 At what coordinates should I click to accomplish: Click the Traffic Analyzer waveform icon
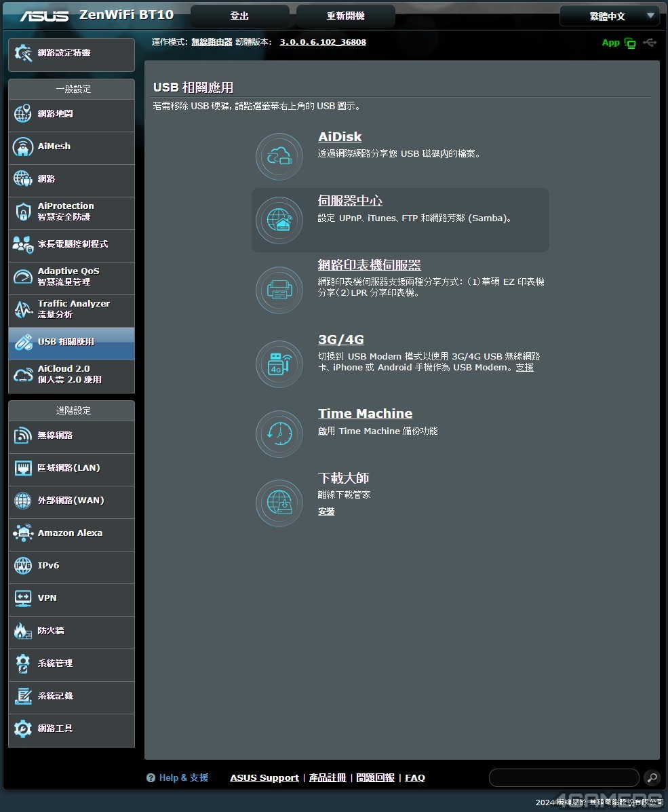tap(23, 309)
